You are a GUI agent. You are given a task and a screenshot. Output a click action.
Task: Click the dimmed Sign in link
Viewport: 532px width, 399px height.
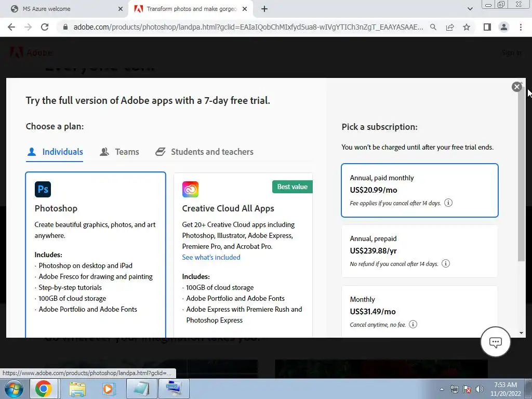point(511,52)
